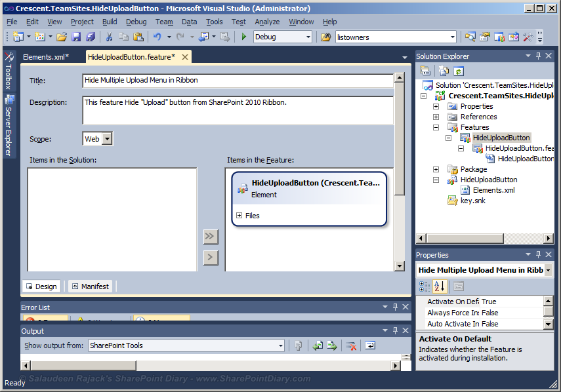This screenshot has width=561, height=392.
Task: Collapse the Features folder node
Action: [x=436, y=127]
